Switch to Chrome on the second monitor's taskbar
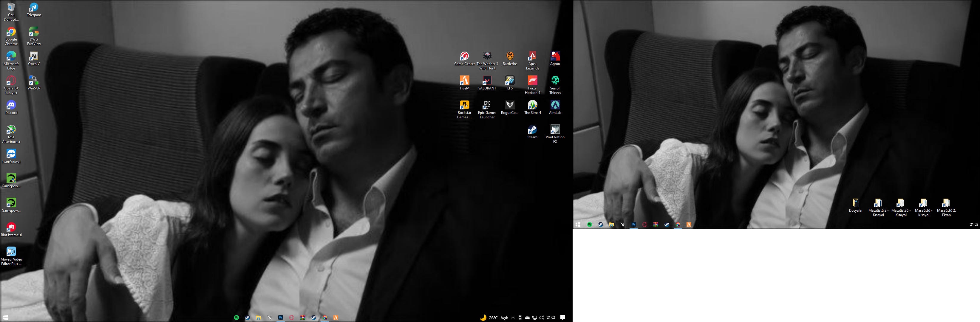 coord(678,225)
